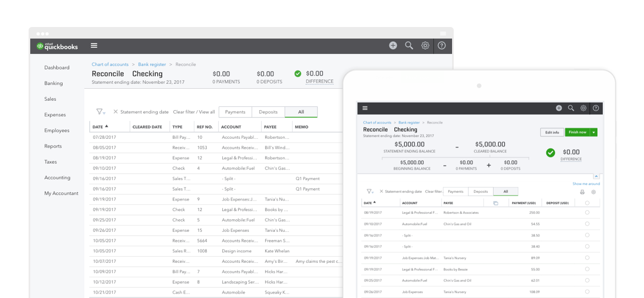Open the Finish now dropdown arrow on tablet
This screenshot has width=644, height=298.
pyautogui.click(x=593, y=132)
